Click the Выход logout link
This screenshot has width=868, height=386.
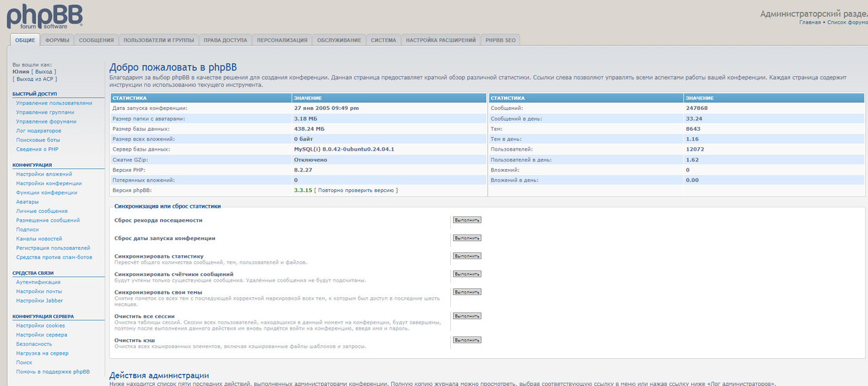[44, 71]
